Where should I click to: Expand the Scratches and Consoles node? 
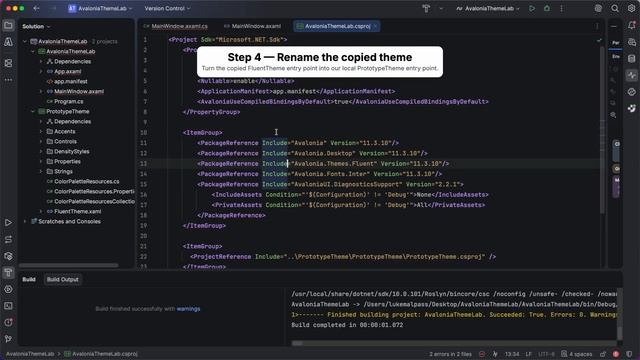[x=25, y=222]
